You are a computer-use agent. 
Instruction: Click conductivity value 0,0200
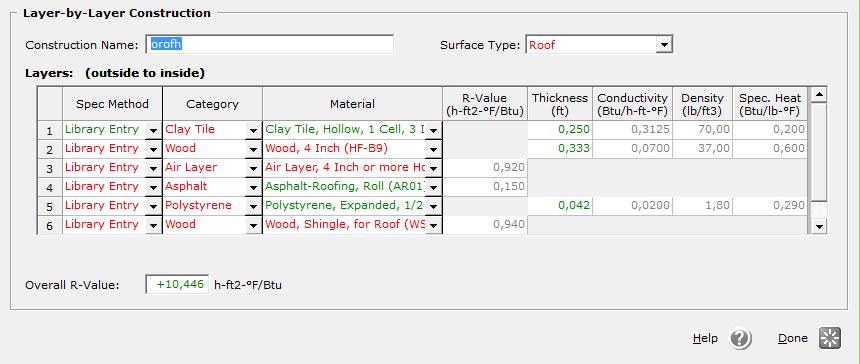pos(633,206)
